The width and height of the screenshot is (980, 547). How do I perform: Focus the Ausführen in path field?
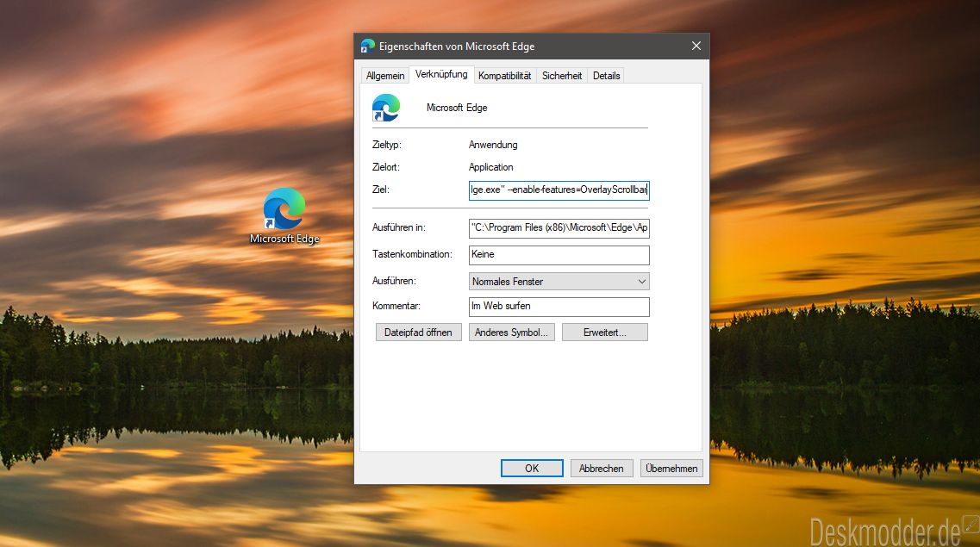(559, 228)
